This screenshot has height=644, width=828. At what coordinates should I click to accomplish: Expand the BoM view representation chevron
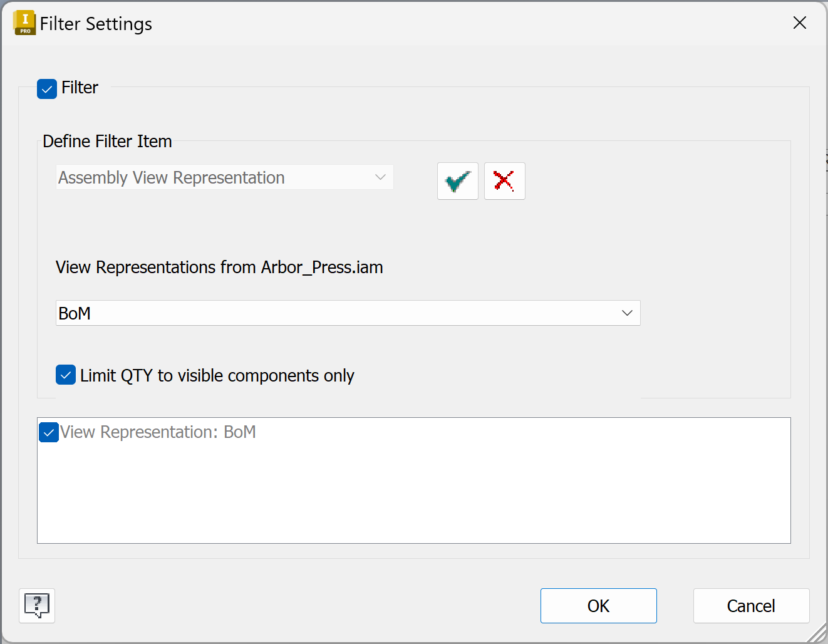[x=627, y=313]
